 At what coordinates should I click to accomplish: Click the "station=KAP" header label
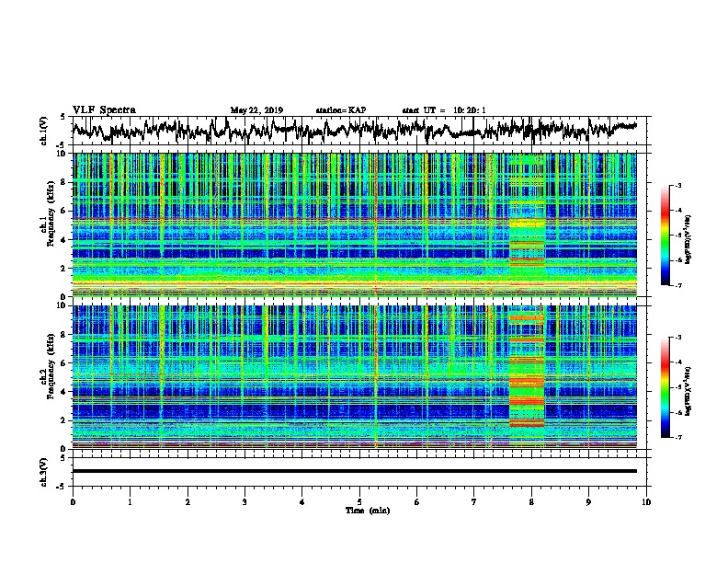[x=341, y=110]
